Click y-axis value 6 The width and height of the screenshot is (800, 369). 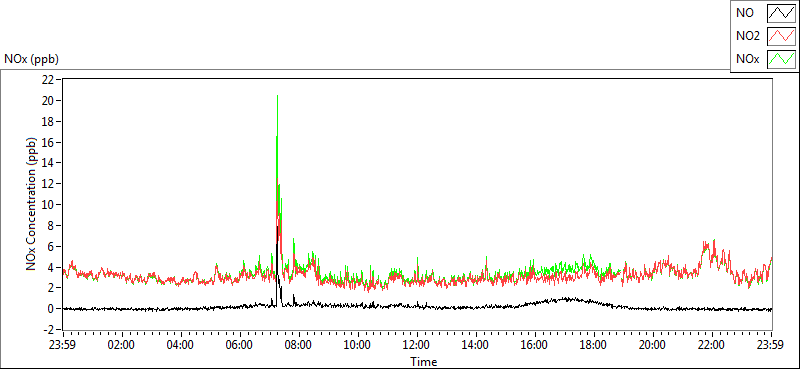tap(52, 247)
